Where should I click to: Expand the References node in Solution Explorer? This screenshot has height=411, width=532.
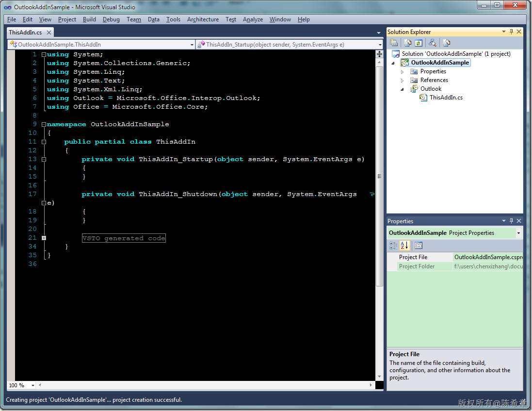point(403,81)
